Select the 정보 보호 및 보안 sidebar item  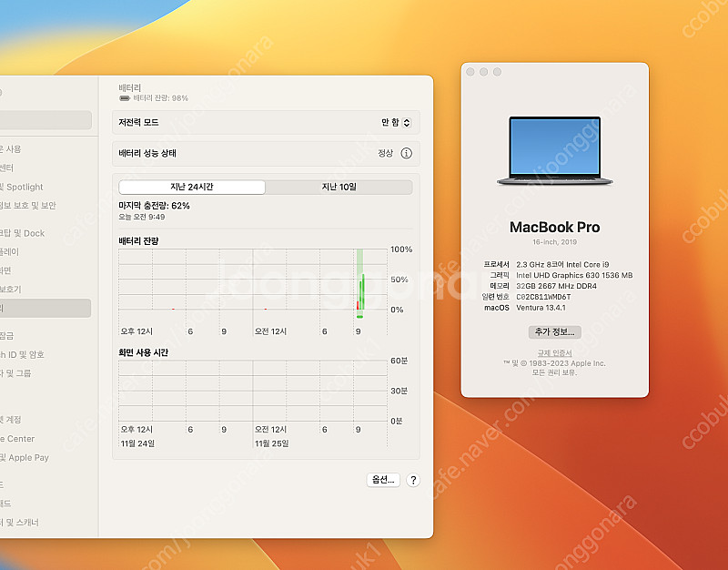coord(28,206)
